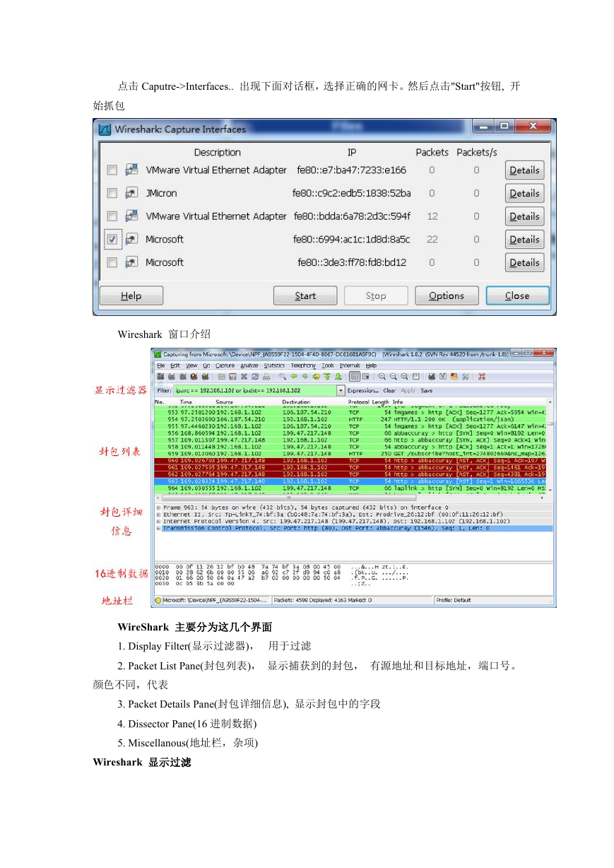Open Find Packet with the magnifier toolbar icon
614x868 pixels.
click(283, 377)
